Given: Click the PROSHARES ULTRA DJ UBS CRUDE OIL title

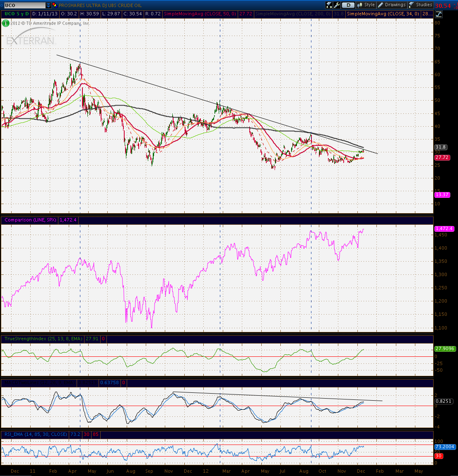Looking at the screenshot, I should pyautogui.click(x=100, y=5).
